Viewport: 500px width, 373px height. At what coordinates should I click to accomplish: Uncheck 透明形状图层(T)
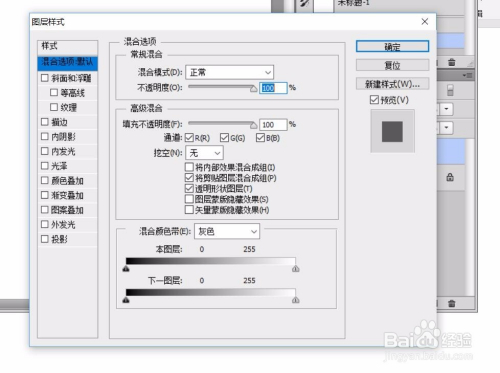coord(189,188)
